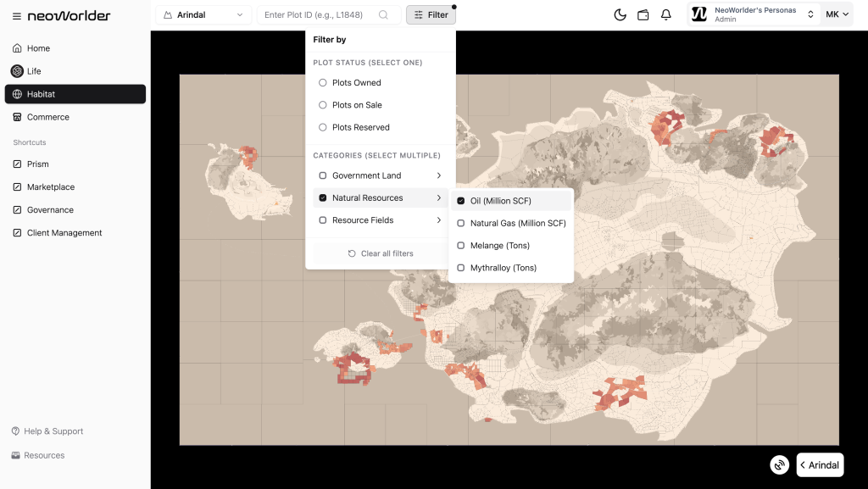Check the Resource Fields checkbox
Image resolution: width=868 pixels, height=489 pixels.
pos(323,219)
